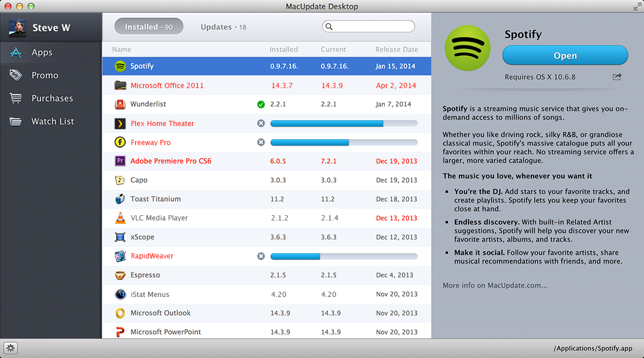Click the xScope app icon

pyautogui.click(x=120, y=237)
